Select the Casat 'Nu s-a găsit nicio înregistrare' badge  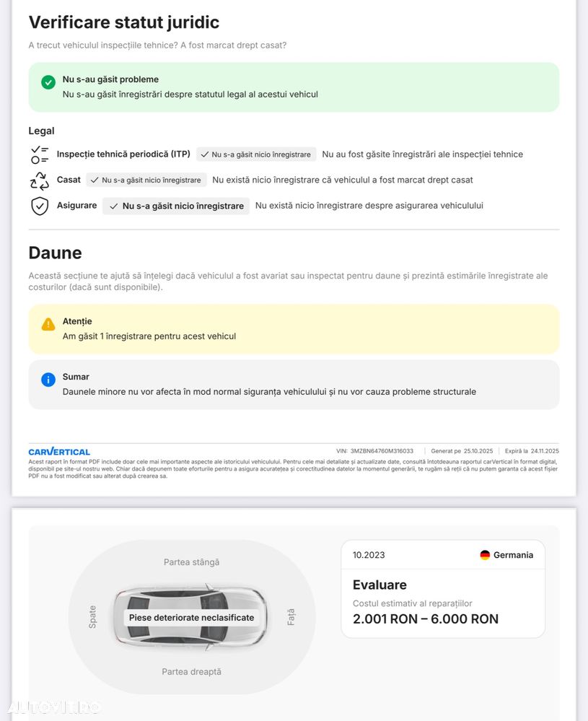[146, 180]
